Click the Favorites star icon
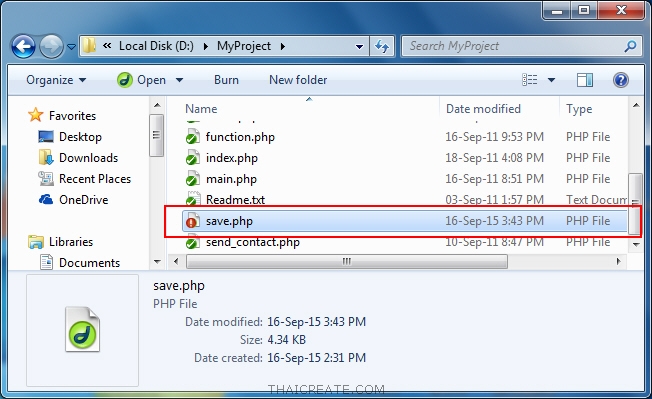The height and width of the screenshot is (399, 652). pyautogui.click(x=35, y=115)
